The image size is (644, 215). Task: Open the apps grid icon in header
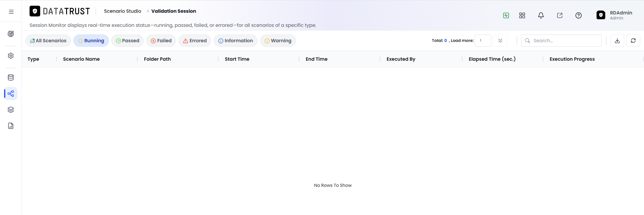pyautogui.click(x=522, y=15)
